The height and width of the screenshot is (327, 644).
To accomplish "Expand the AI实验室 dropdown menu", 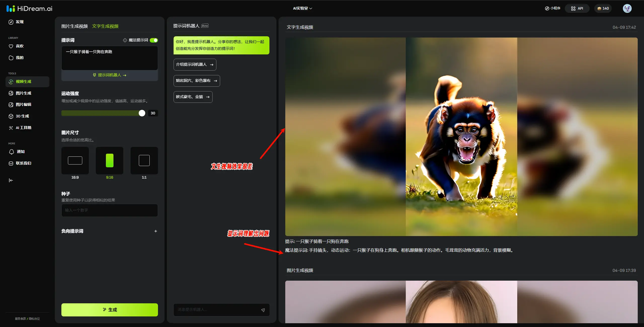I will click(302, 9).
